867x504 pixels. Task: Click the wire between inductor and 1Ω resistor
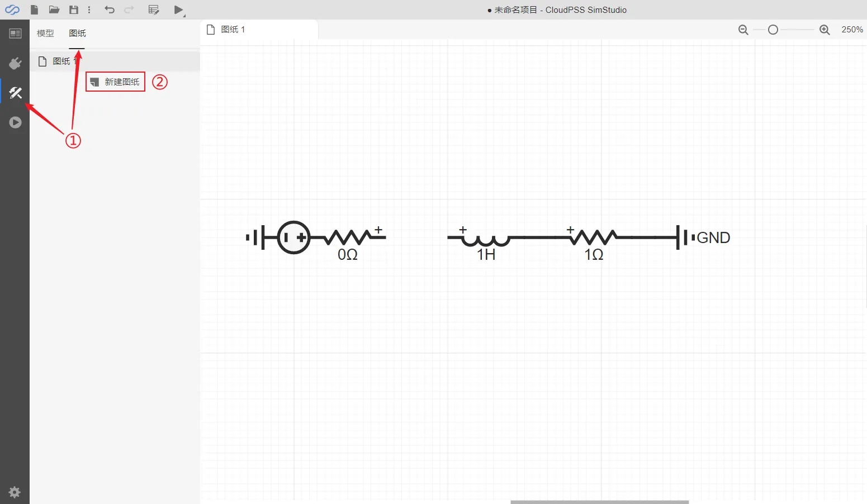tap(539, 237)
